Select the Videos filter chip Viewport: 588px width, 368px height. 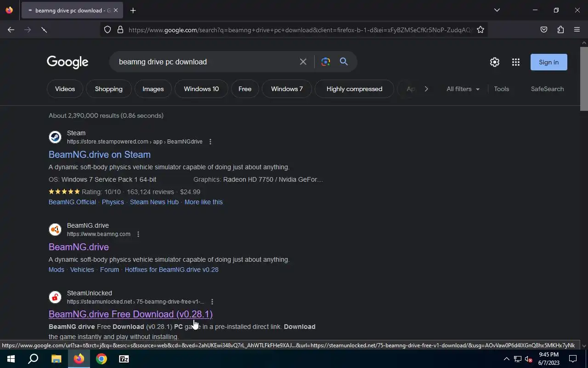(65, 89)
